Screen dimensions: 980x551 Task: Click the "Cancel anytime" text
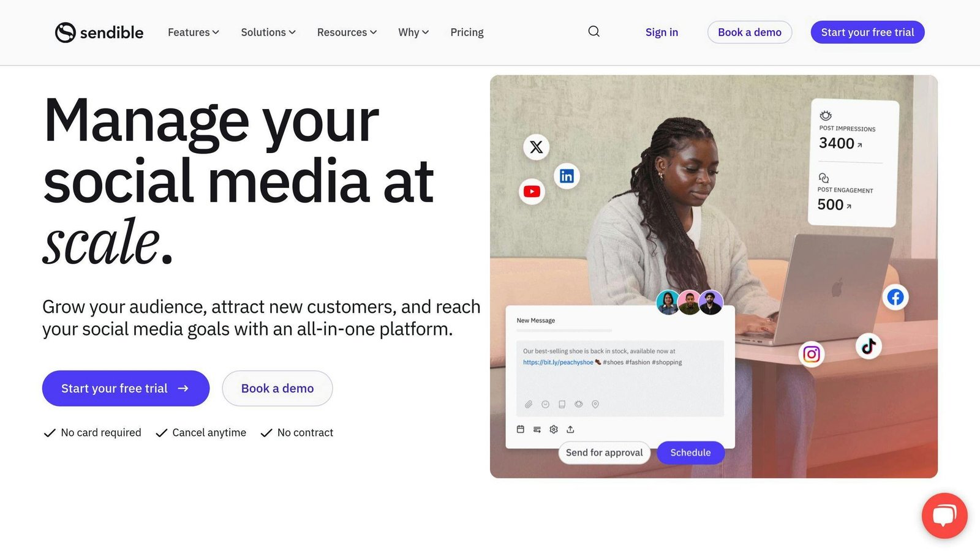coord(209,433)
